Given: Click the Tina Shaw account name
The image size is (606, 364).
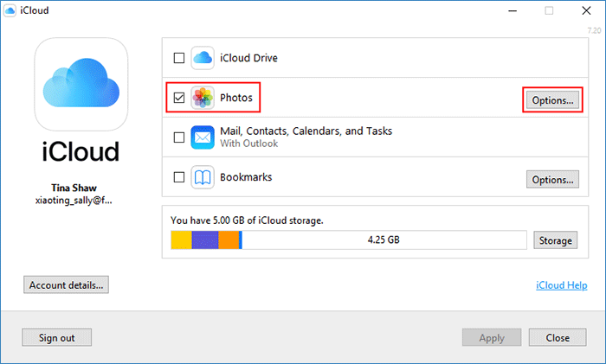Looking at the screenshot, I should (74, 188).
